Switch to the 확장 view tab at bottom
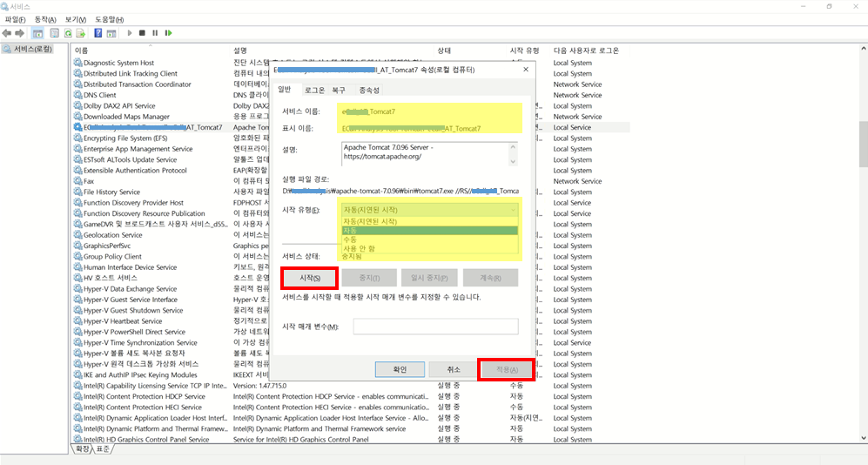The image size is (868, 465). click(x=82, y=449)
